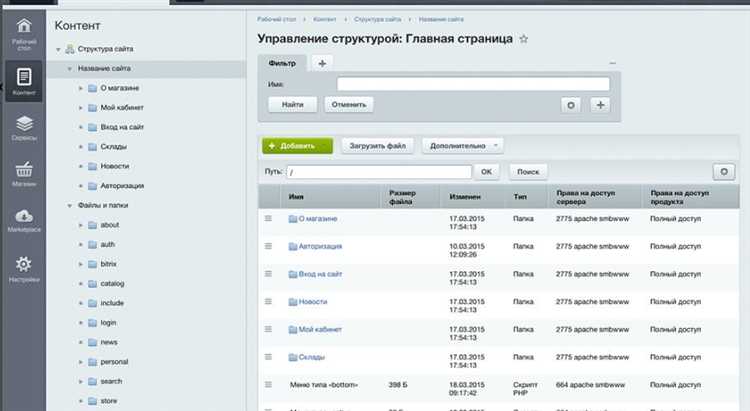Viewport: 750px width, 411px height.
Task: Collapse Название сайта tree node
Action: (69, 69)
